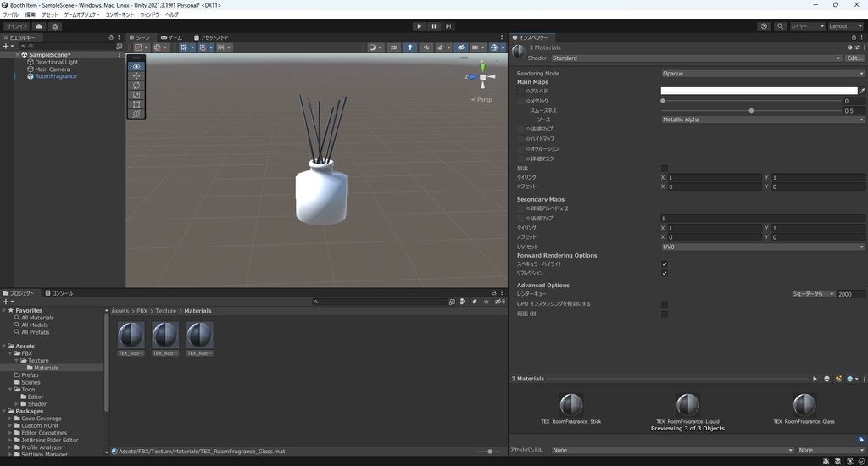Adjust the スムースネス slider
Viewport: 868px width, 466px height.
click(x=751, y=111)
